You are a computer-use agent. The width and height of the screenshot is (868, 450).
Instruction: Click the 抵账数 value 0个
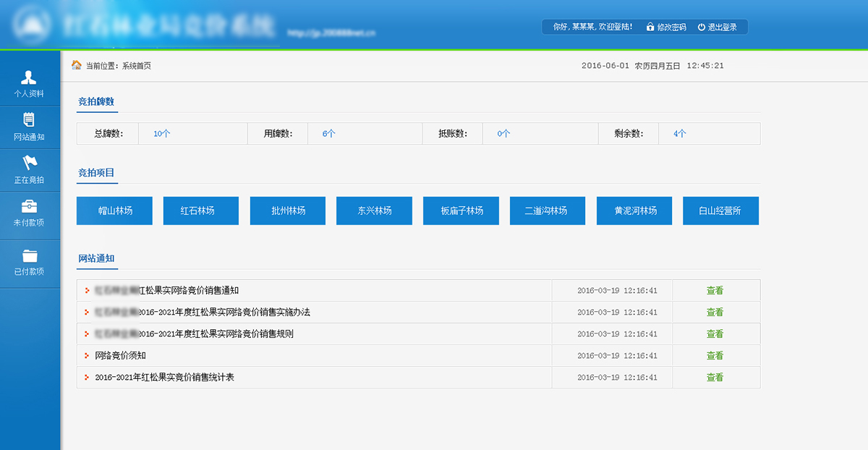pyautogui.click(x=503, y=134)
